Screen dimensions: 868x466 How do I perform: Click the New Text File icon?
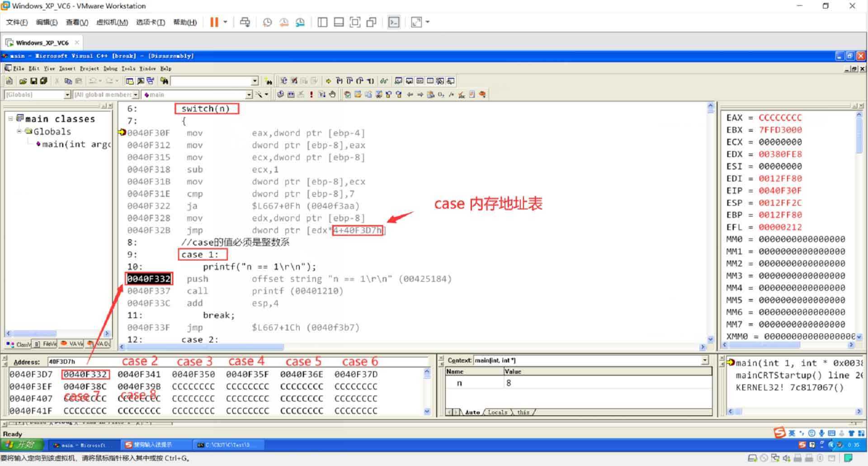point(9,81)
